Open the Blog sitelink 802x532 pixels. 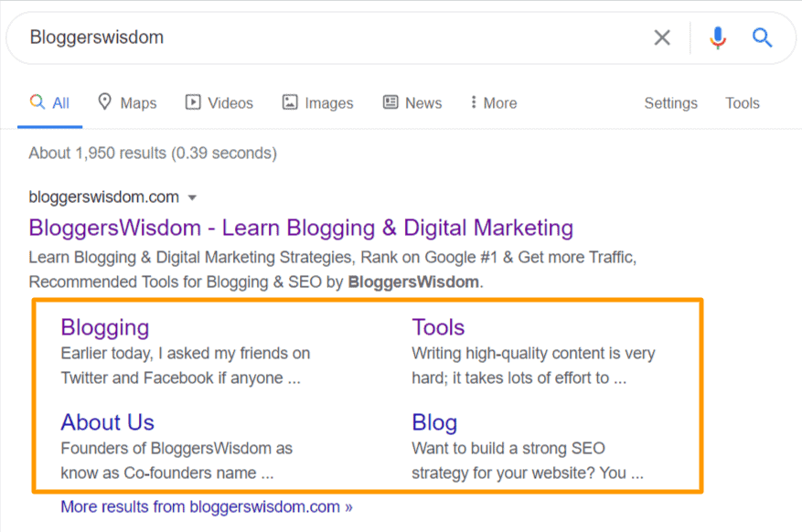click(x=434, y=423)
